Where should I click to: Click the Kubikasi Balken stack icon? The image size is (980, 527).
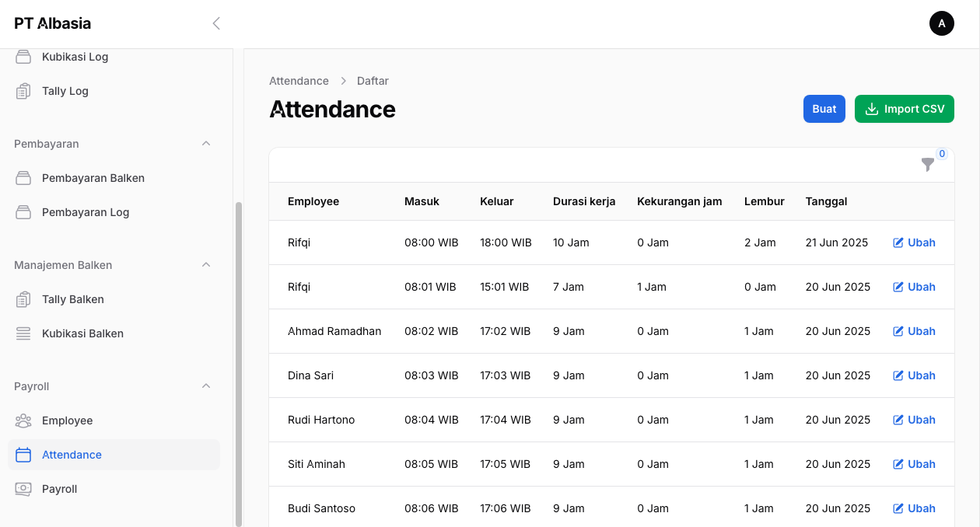[x=23, y=333]
